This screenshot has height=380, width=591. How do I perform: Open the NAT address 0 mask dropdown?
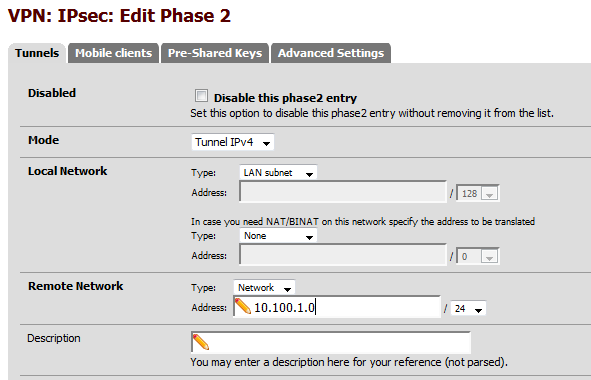click(478, 256)
